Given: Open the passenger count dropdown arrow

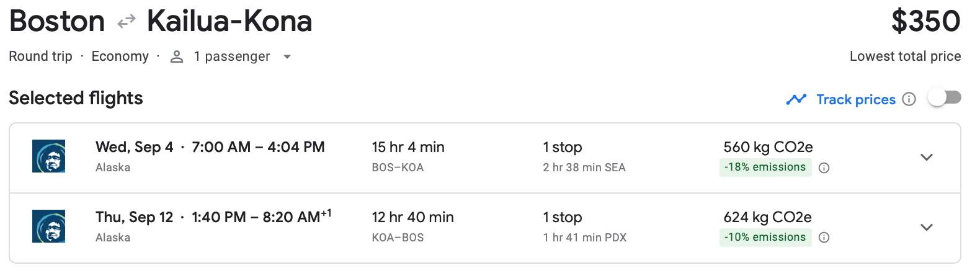Looking at the screenshot, I should [x=287, y=56].
